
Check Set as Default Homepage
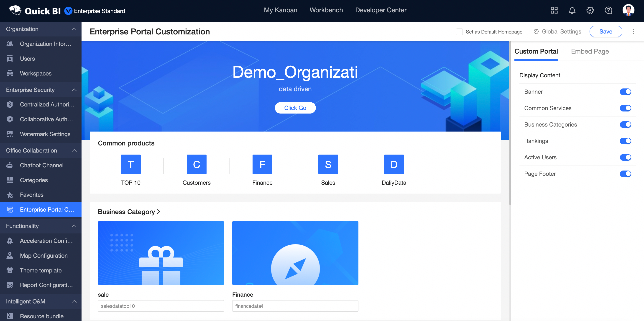point(459,32)
